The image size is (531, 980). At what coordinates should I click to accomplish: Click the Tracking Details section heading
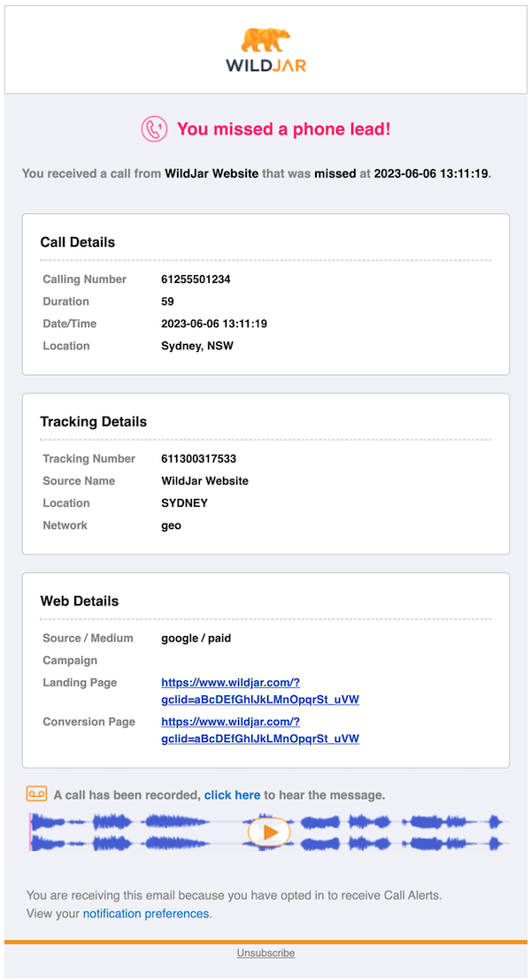[93, 422]
